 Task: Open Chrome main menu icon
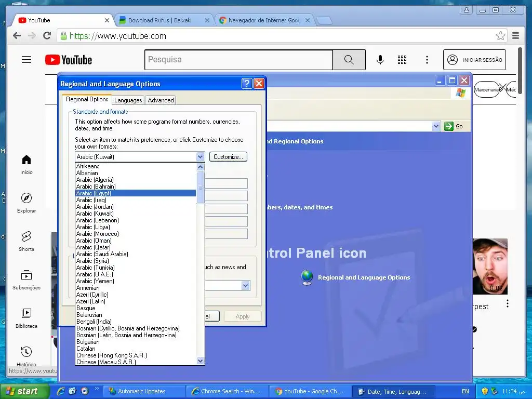516,36
